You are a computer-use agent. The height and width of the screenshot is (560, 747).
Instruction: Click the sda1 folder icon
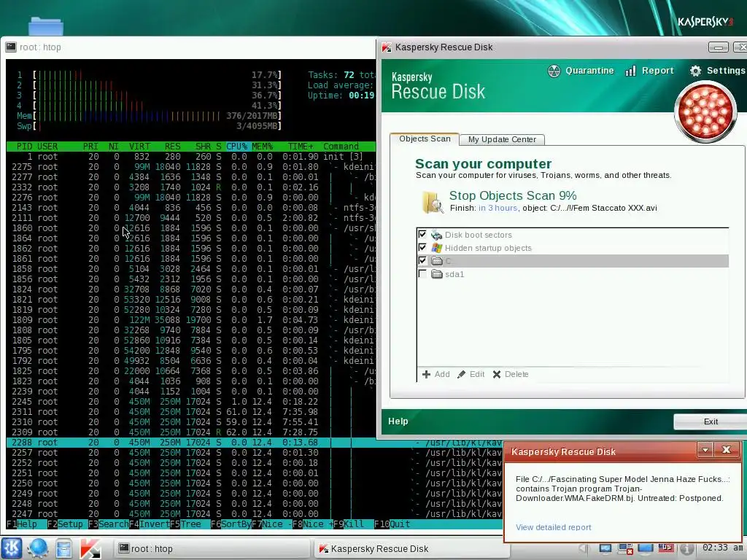click(x=436, y=274)
